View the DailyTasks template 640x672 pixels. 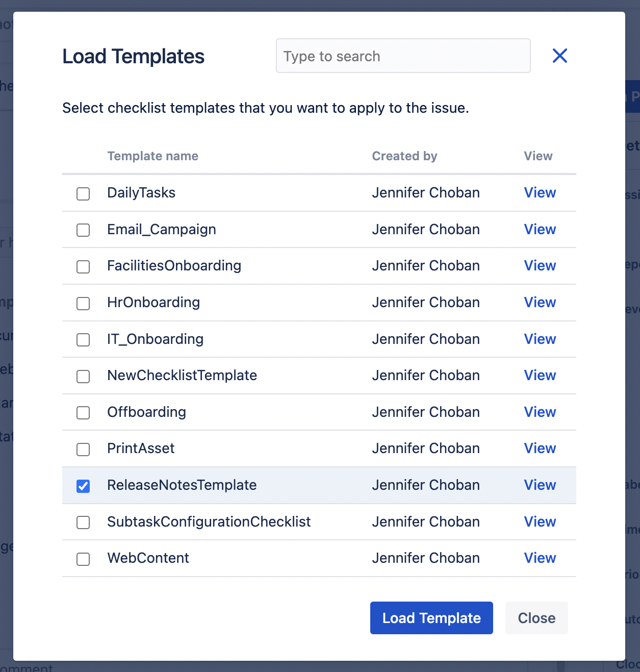point(540,193)
